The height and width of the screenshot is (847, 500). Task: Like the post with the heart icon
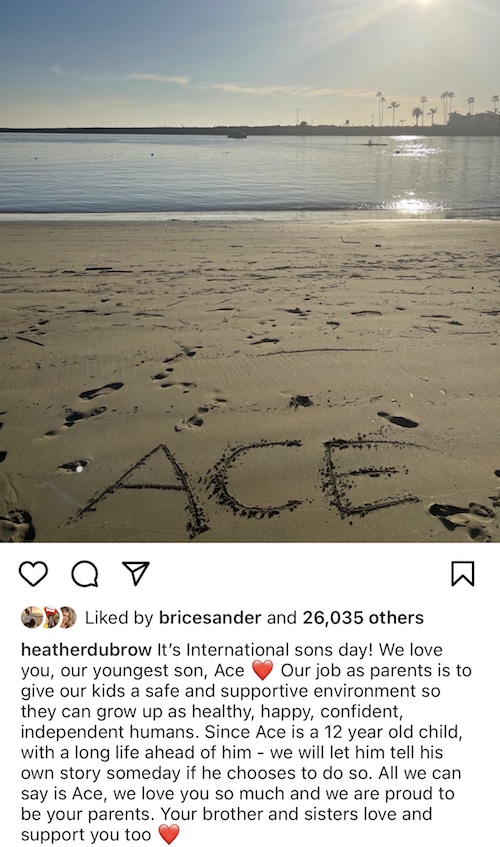point(33,574)
